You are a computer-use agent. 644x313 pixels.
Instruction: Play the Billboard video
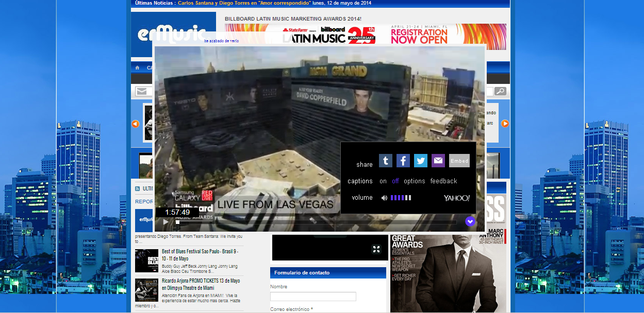point(166,222)
